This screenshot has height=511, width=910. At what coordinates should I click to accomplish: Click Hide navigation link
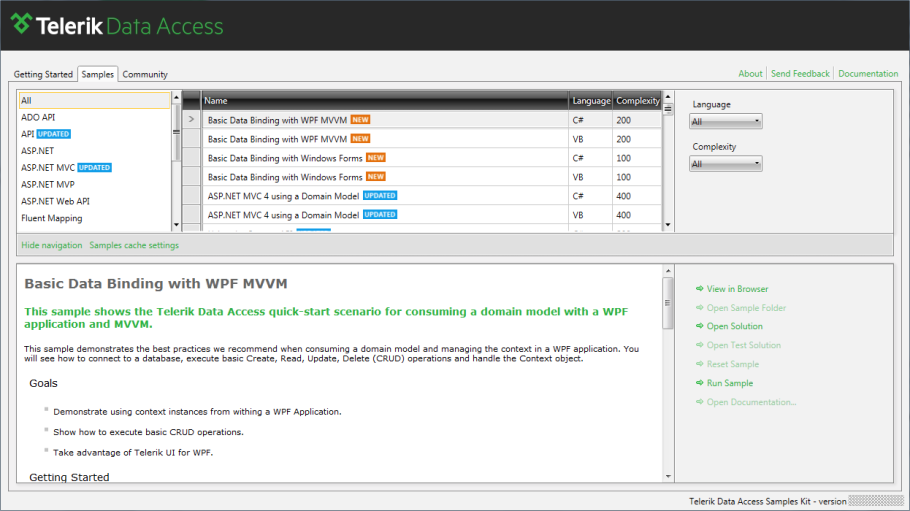coord(52,245)
